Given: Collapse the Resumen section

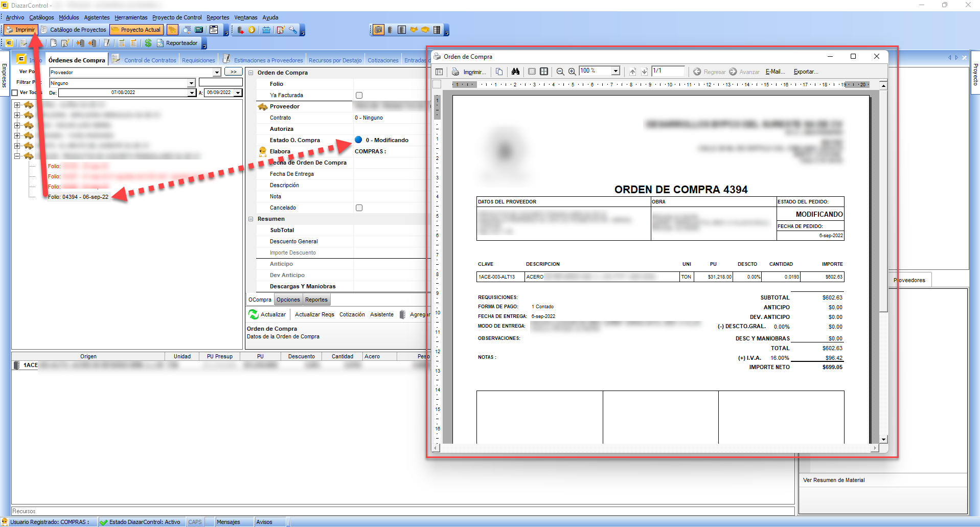Looking at the screenshot, I should (251, 219).
